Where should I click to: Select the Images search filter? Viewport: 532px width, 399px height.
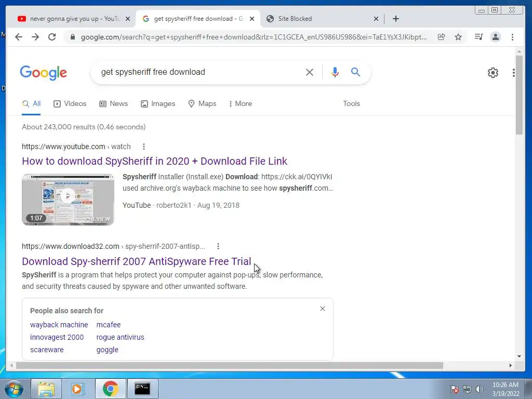(158, 104)
